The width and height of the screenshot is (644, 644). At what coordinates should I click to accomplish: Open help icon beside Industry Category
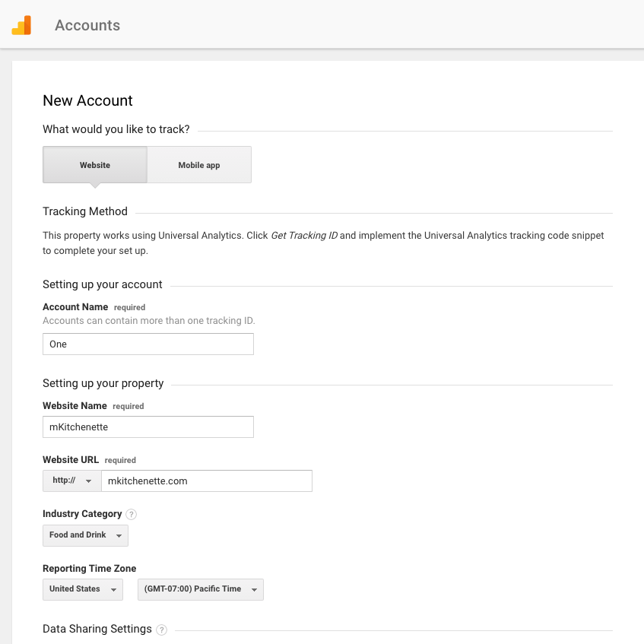click(x=131, y=514)
